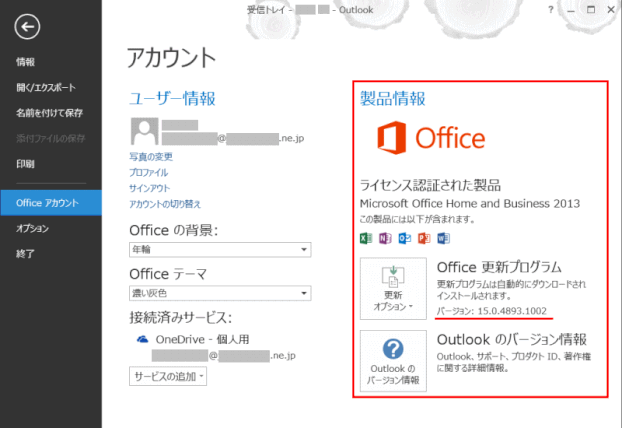
Task: Open the サービスの追加 dropdown button
Action: [x=168, y=376]
